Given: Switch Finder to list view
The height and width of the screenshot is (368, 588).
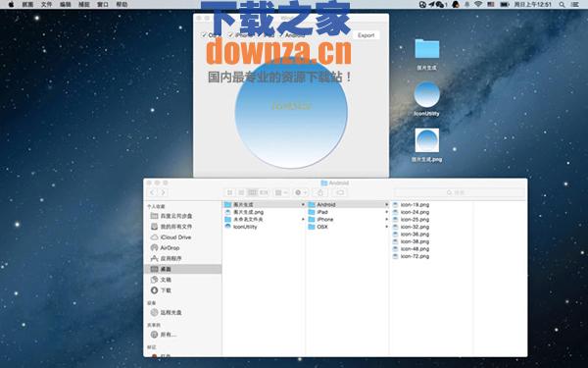Looking at the screenshot, I should pyautogui.click(x=241, y=192).
